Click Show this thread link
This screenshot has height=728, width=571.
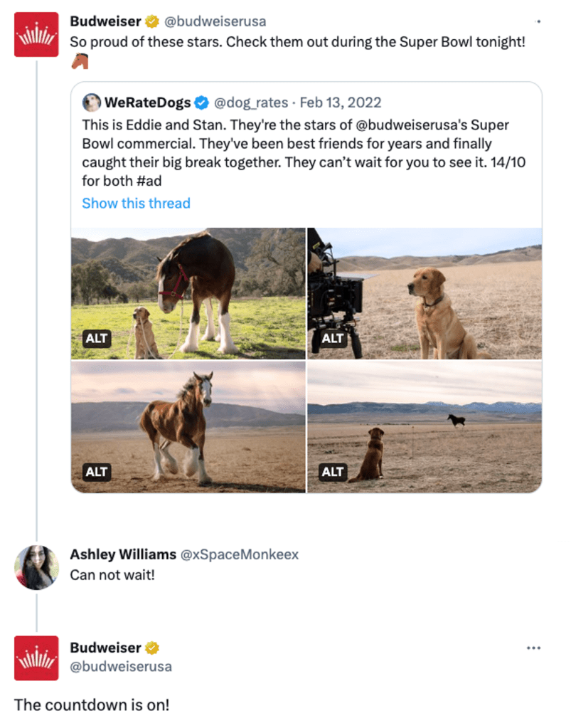tap(136, 204)
